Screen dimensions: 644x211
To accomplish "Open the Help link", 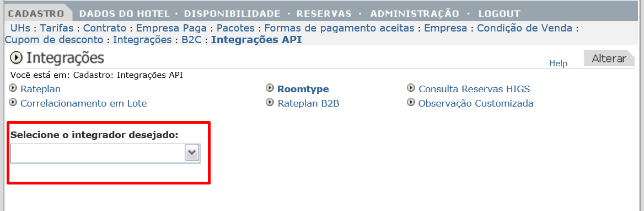I will pos(558,64).
